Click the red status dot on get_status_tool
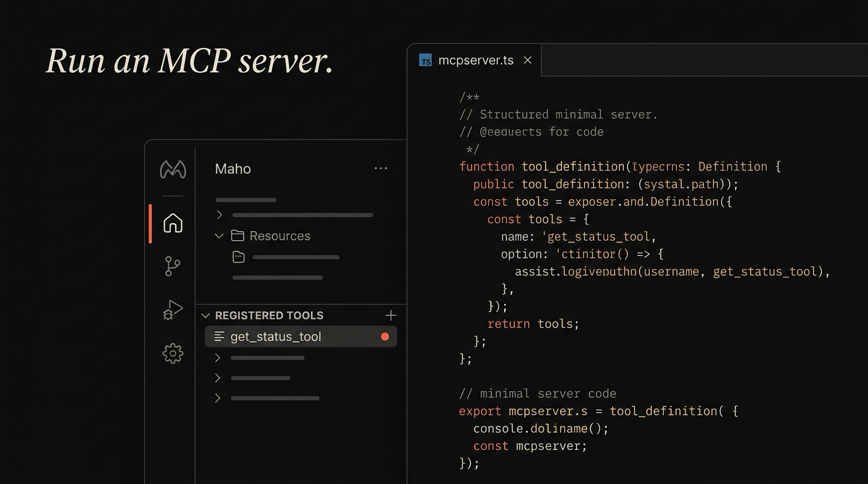 click(385, 337)
